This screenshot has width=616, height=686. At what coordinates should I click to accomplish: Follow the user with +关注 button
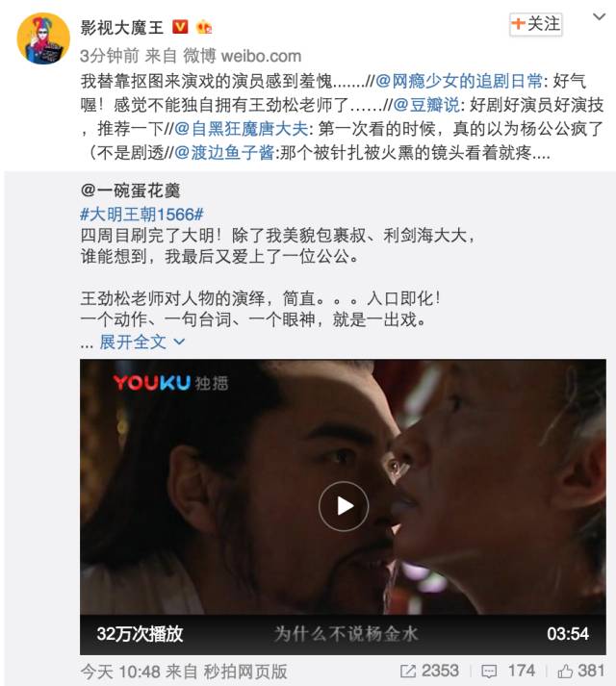tap(536, 24)
